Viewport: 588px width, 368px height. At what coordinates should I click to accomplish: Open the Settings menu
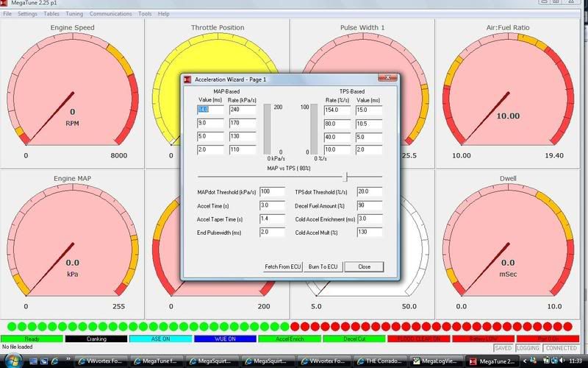[27, 14]
